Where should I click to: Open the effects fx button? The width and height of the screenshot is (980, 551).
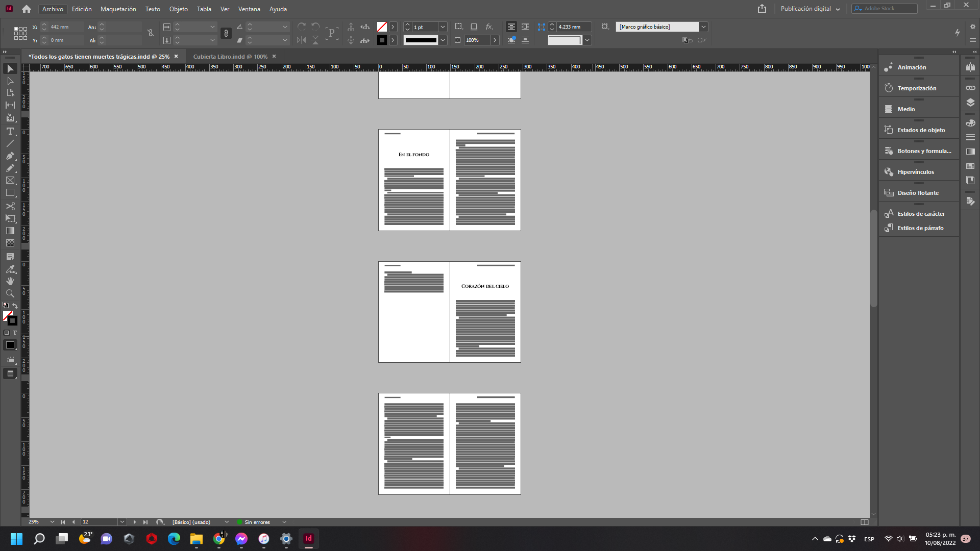489,27
